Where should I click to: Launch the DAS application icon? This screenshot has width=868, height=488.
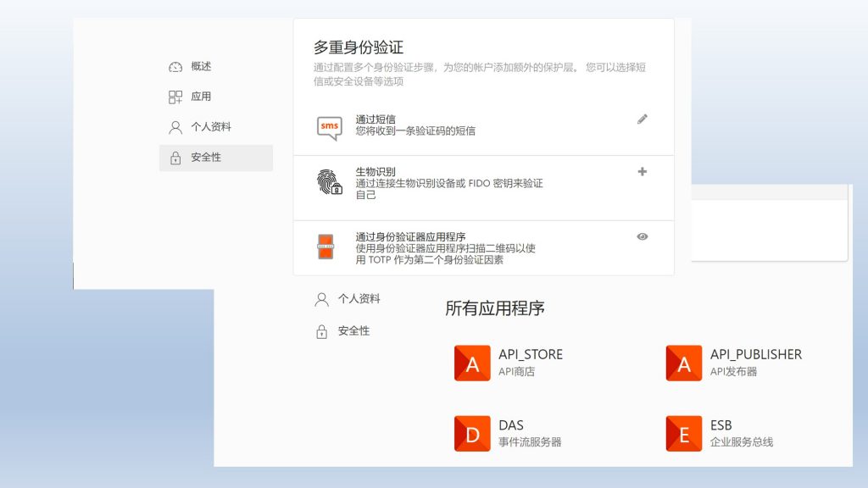point(472,434)
